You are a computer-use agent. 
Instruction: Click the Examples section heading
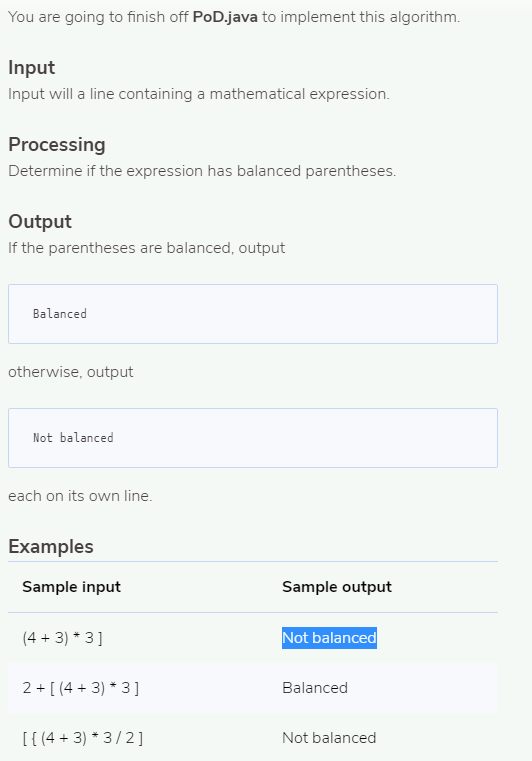(50, 546)
